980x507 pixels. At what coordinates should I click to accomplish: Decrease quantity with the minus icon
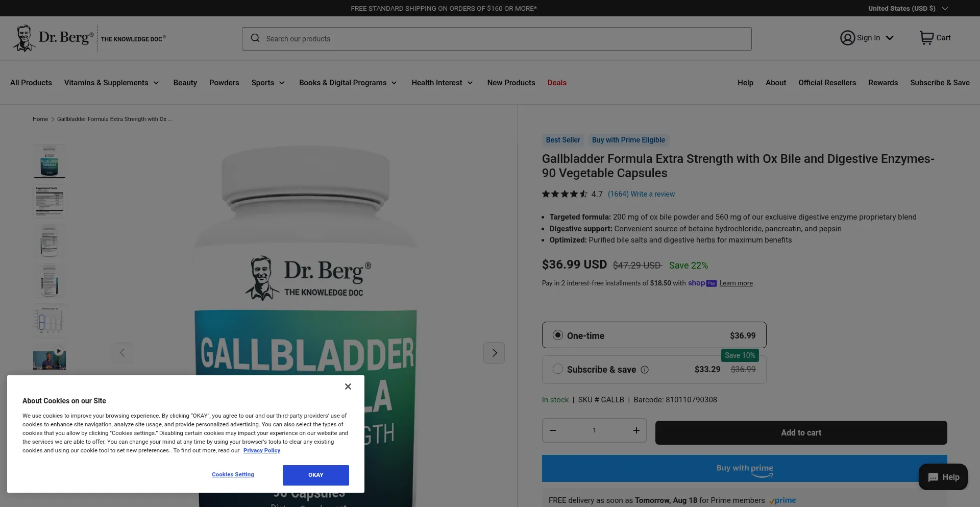click(x=553, y=430)
